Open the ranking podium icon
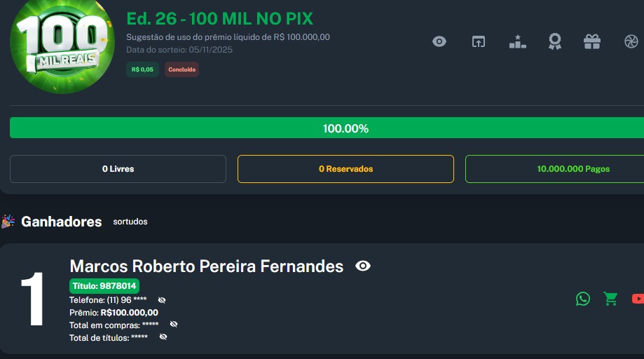This screenshot has width=644, height=359. (517, 41)
